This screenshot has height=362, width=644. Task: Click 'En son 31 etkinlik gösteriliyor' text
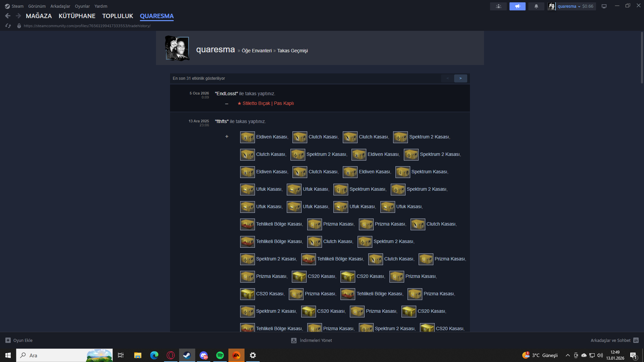coord(199,78)
